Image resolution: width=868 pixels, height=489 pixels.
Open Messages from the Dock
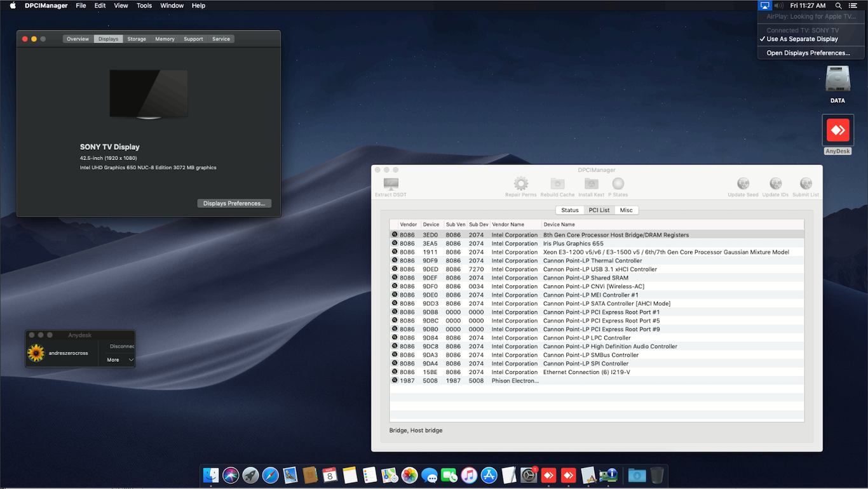[x=429, y=475]
